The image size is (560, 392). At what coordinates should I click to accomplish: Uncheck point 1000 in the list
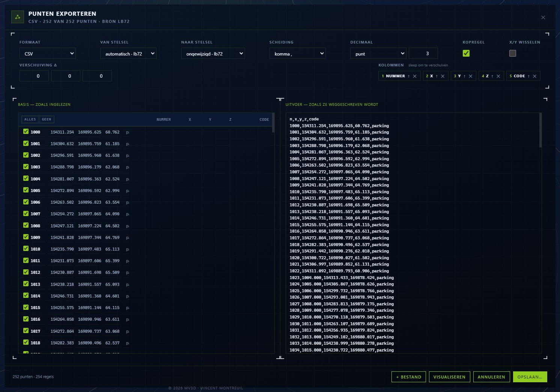[26, 132]
